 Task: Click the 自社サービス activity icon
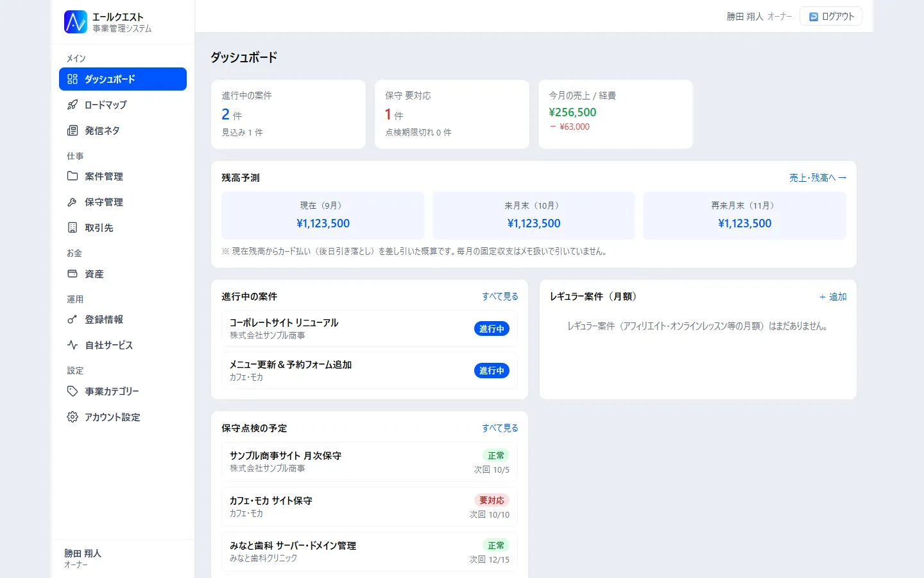pyautogui.click(x=73, y=345)
